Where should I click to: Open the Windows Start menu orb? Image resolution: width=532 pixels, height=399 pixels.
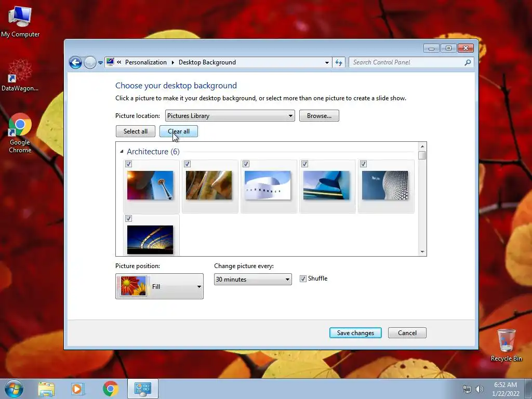click(14, 389)
